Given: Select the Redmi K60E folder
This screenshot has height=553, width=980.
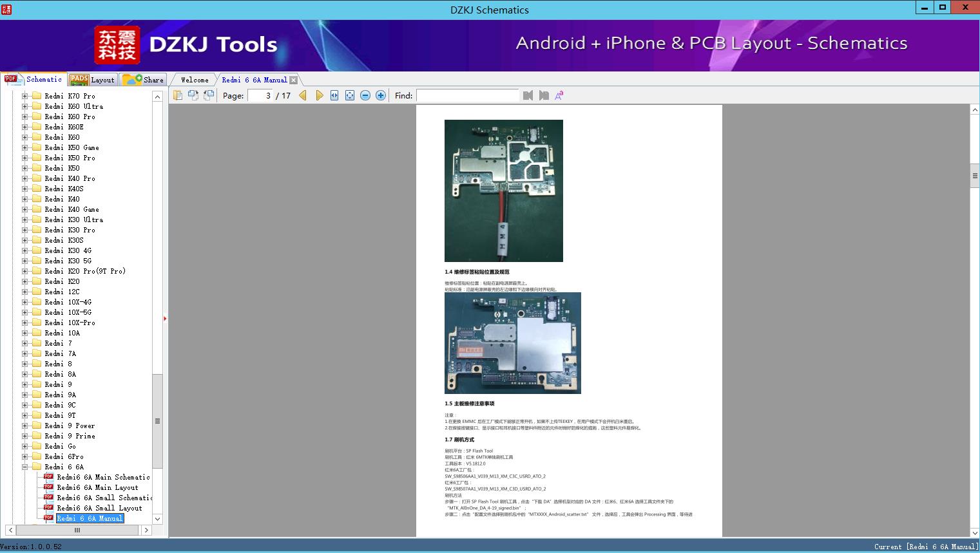Looking at the screenshot, I should (64, 127).
